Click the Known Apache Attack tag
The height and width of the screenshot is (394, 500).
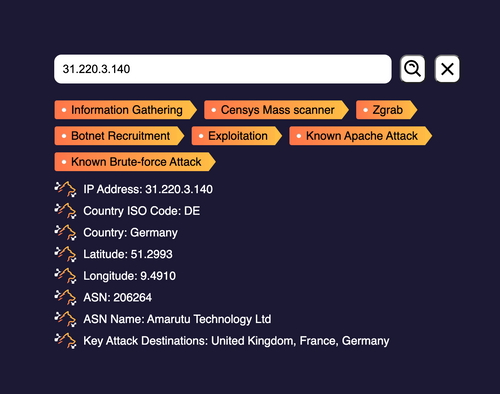[x=361, y=136]
